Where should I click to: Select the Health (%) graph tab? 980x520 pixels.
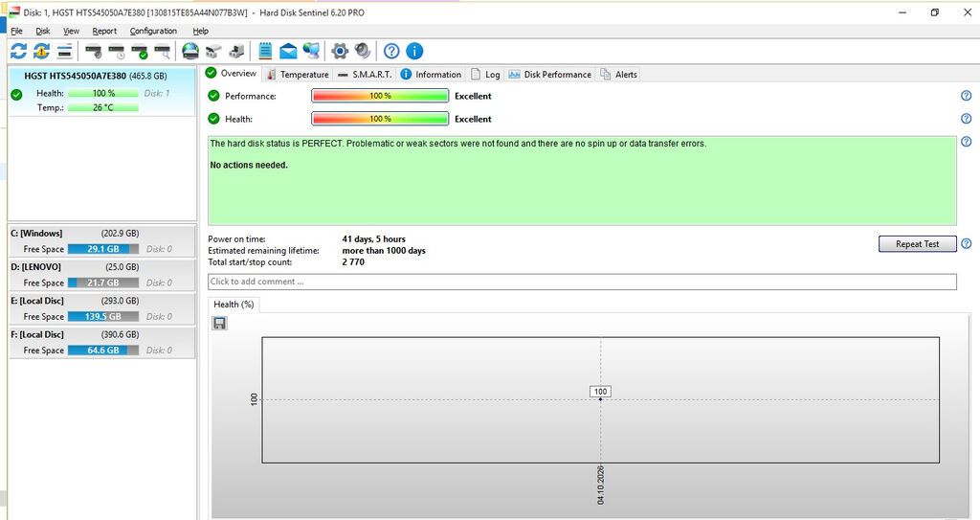coord(234,305)
